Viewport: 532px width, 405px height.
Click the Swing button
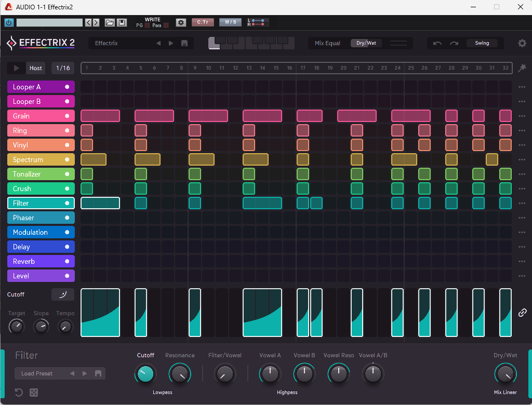tap(482, 43)
